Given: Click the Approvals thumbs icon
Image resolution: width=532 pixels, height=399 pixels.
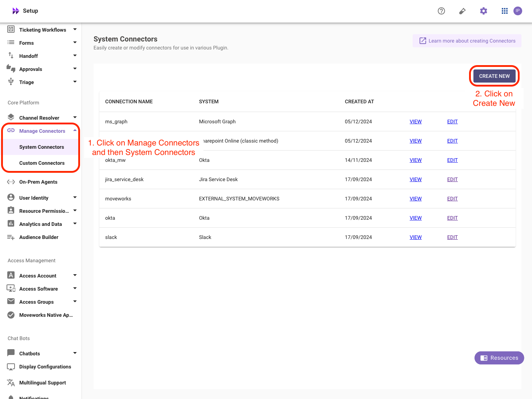Looking at the screenshot, I should (x=11, y=68).
